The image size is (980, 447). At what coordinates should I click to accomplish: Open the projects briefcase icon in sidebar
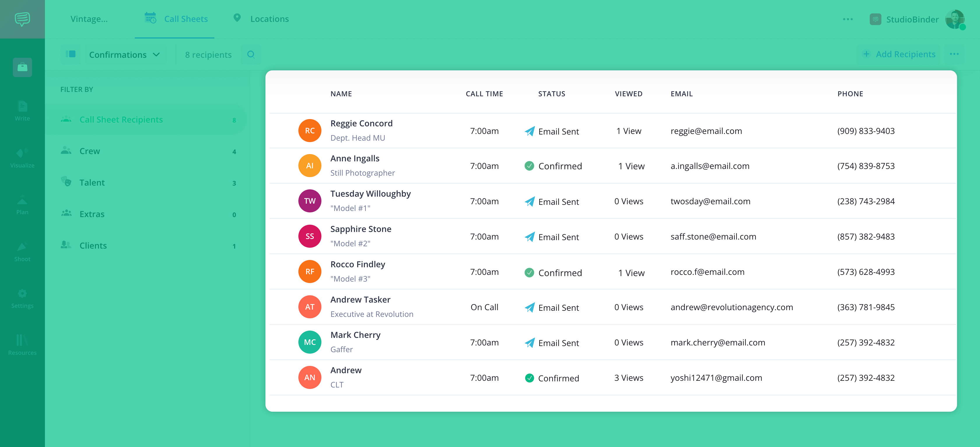22,67
